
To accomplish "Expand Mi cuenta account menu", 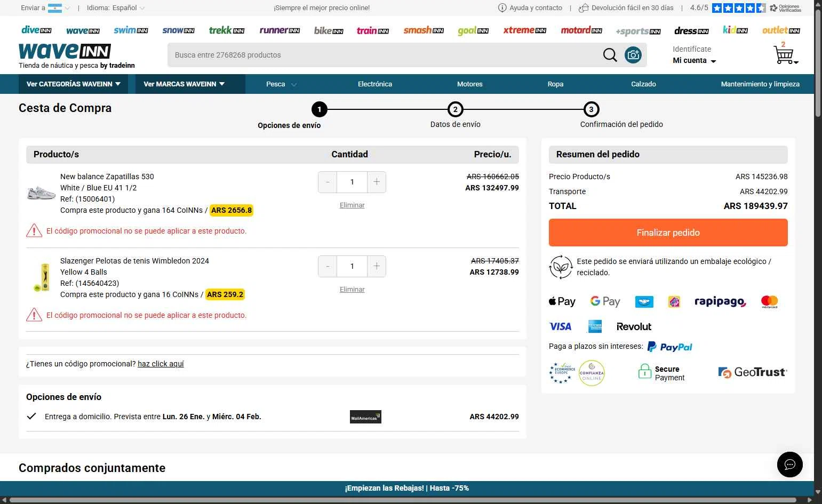I will (694, 60).
